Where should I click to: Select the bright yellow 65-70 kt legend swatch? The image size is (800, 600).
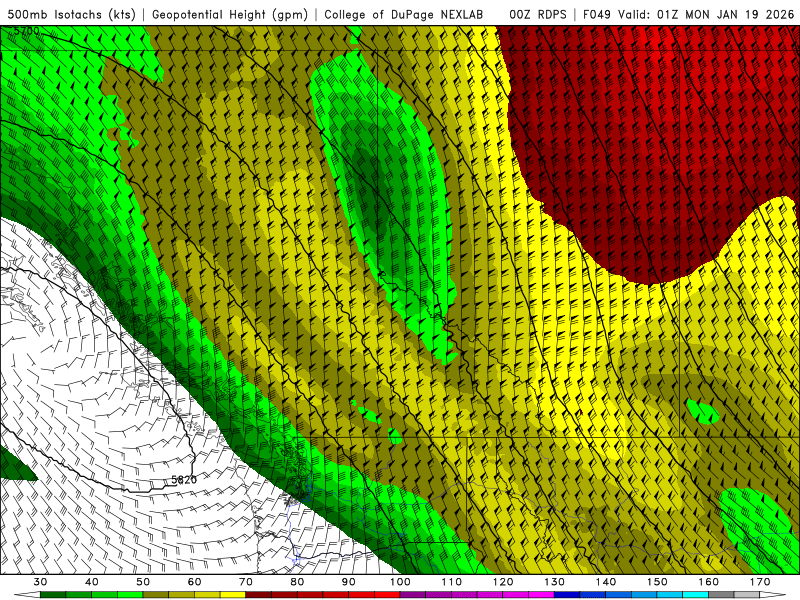(233, 596)
